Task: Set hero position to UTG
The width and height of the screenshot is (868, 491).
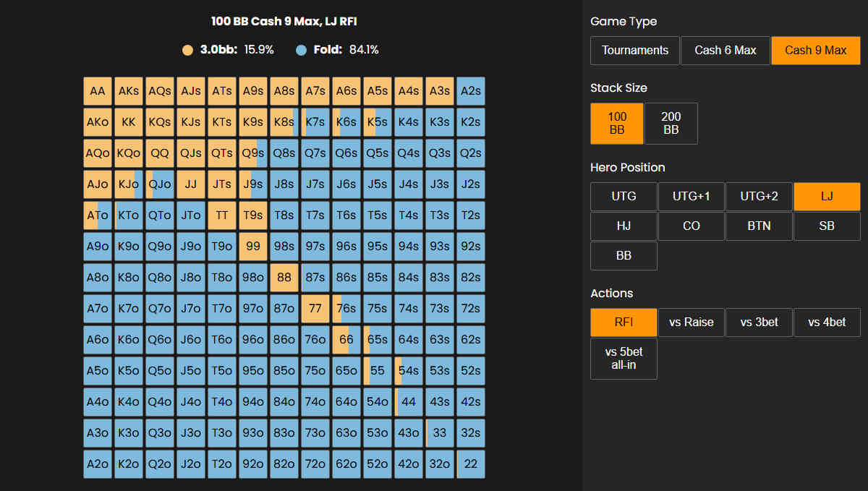Action: click(624, 197)
